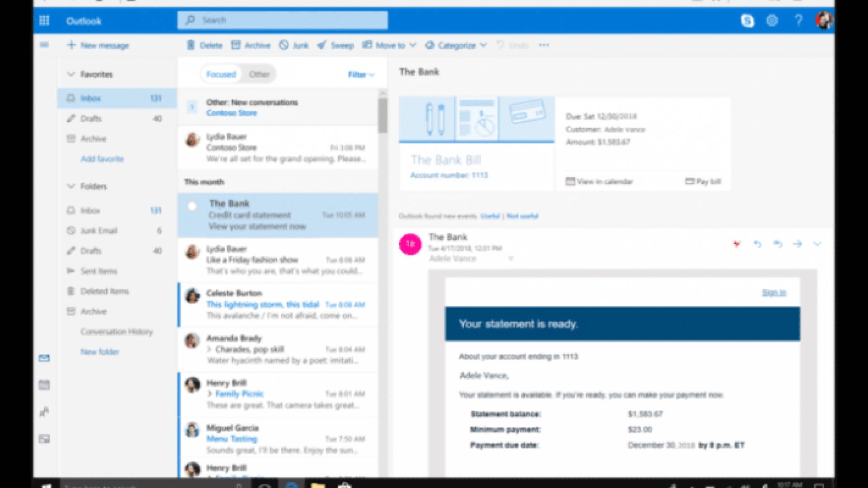Select the Focused tab
Screen dimensions: 868x488
click(x=221, y=75)
